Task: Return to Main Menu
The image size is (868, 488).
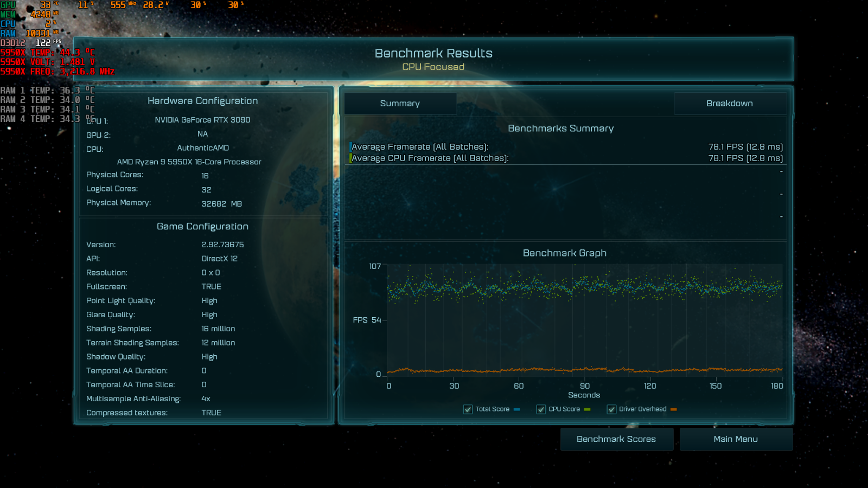Action: [736, 439]
